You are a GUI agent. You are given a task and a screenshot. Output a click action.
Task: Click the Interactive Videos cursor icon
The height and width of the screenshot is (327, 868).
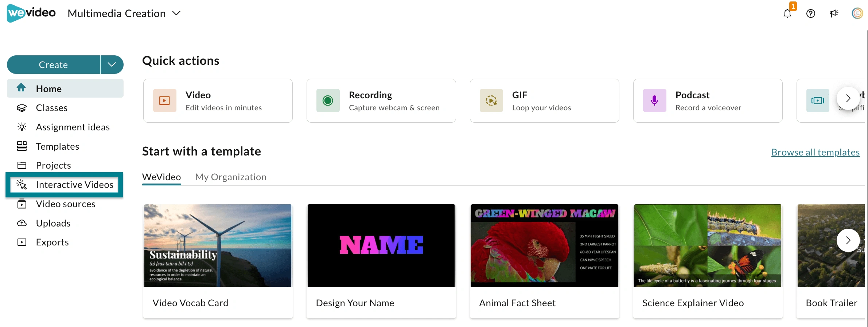coord(22,185)
